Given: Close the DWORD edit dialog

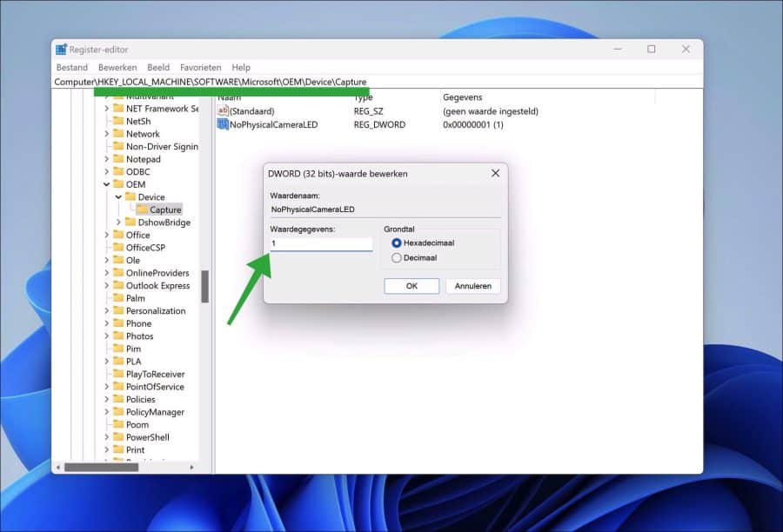Looking at the screenshot, I should [x=495, y=173].
